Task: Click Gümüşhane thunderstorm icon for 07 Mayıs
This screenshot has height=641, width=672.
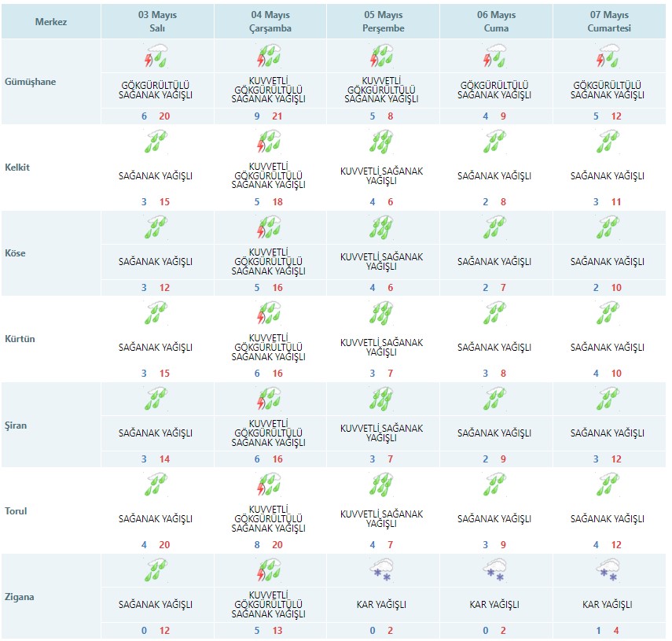Action: point(608,57)
